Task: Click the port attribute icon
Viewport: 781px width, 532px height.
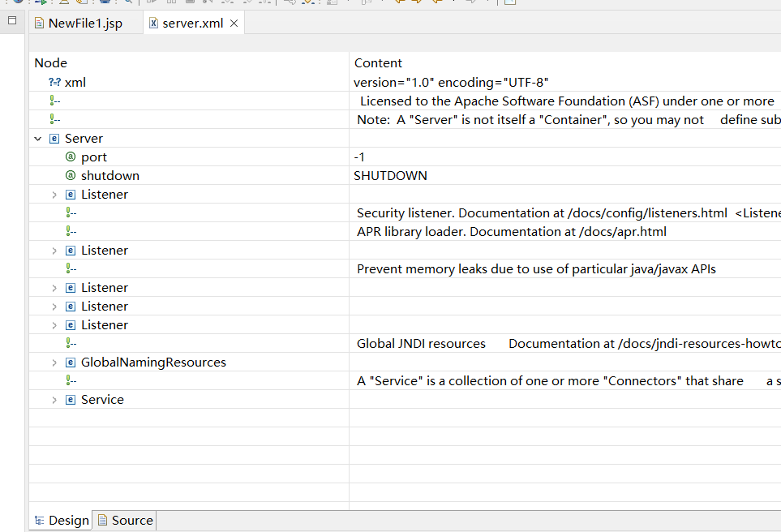Action: click(71, 157)
